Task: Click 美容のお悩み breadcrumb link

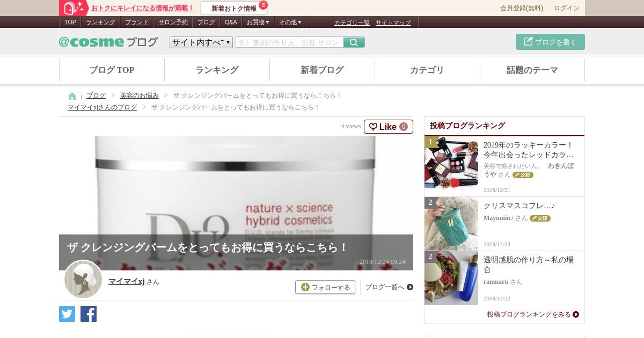Action: click(140, 95)
